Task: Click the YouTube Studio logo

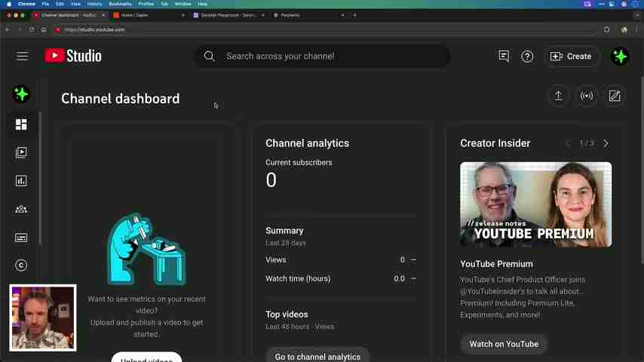Action: tap(73, 56)
